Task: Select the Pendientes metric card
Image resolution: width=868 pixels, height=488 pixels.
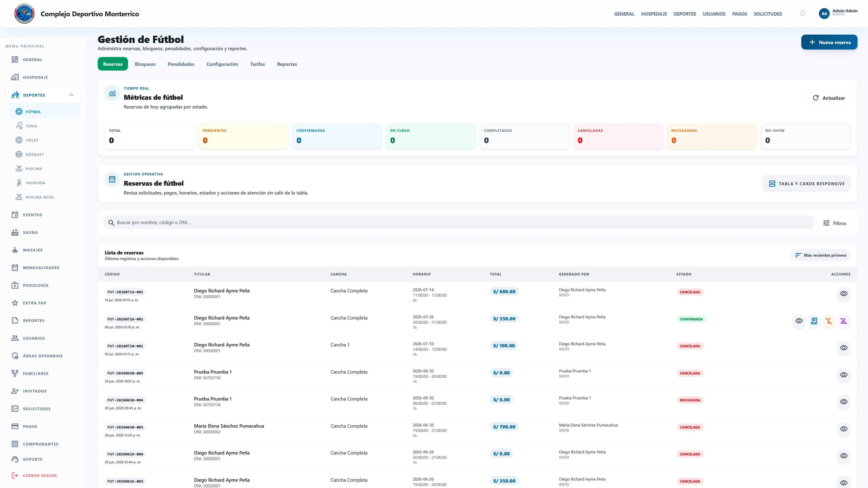Action: point(243,137)
